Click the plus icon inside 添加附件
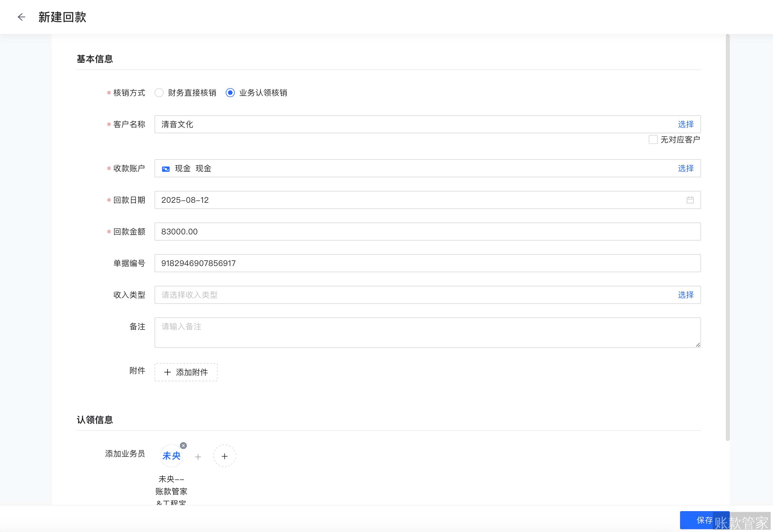773x532 pixels. [168, 372]
